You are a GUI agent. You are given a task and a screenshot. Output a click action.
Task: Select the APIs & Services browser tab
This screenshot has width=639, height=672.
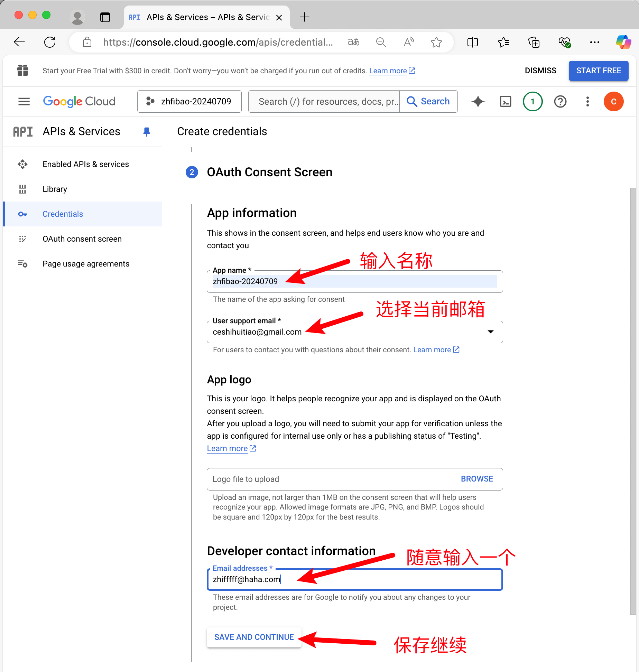pyautogui.click(x=206, y=17)
